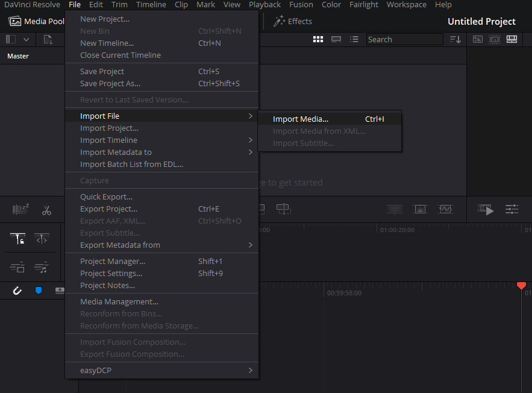
Task: Toggle the bin list sidebar icon
Action: click(11, 39)
